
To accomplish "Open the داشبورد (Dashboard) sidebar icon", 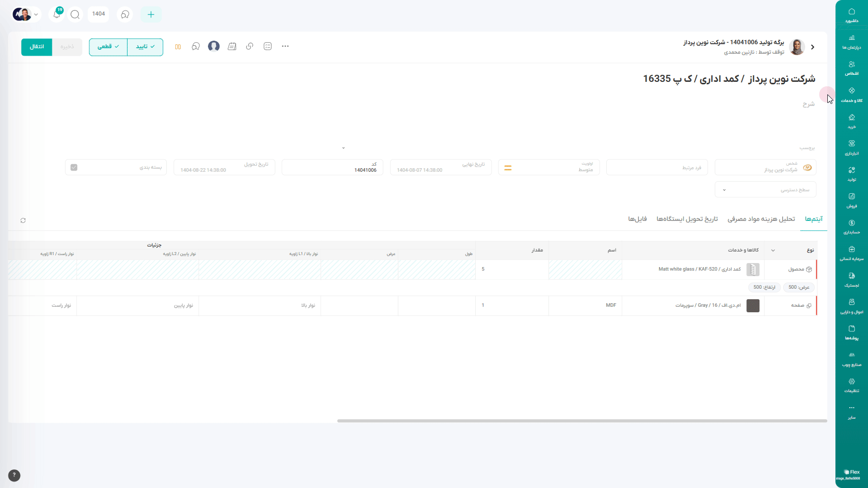I will click(851, 15).
